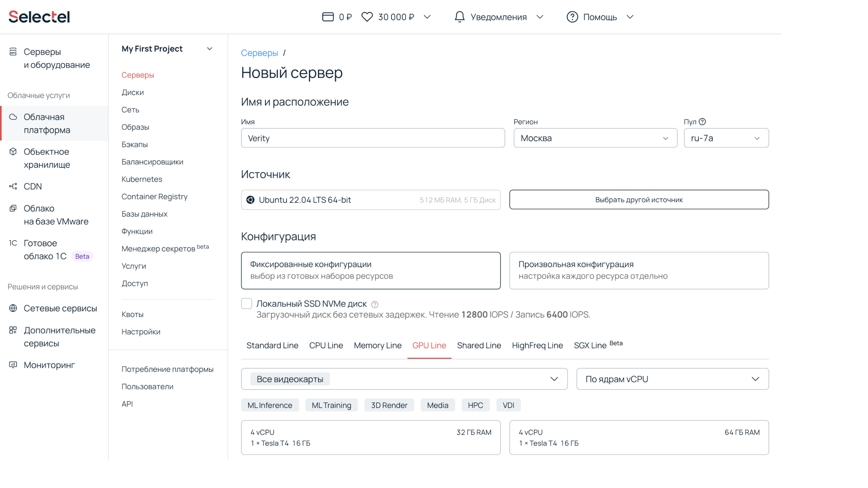Click the bonus heart icon
The image size is (868, 488).
tap(367, 17)
